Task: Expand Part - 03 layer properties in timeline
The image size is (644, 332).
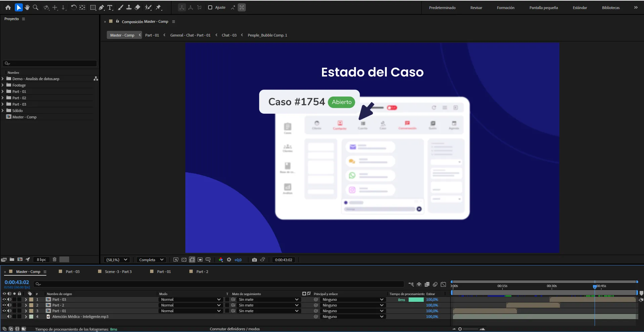Action: coord(26,299)
